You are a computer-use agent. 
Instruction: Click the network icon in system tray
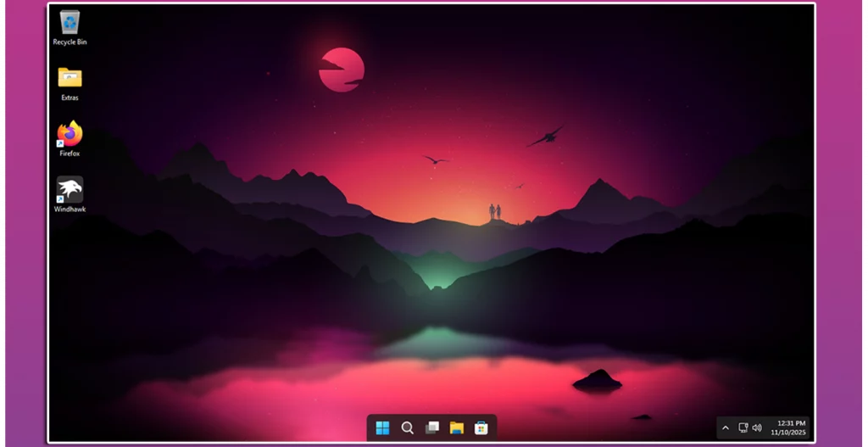tap(743, 427)
